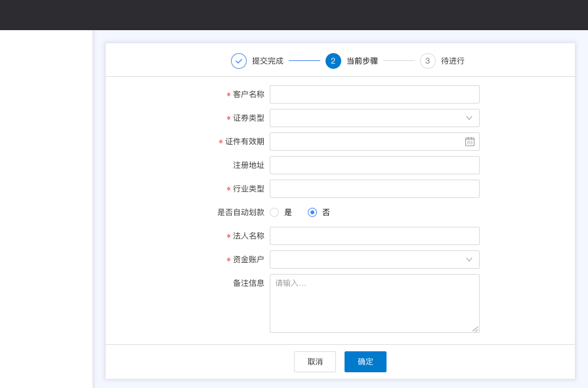588x388 pixels.
Task: Click the 确定 button
Action: point(366,362)
